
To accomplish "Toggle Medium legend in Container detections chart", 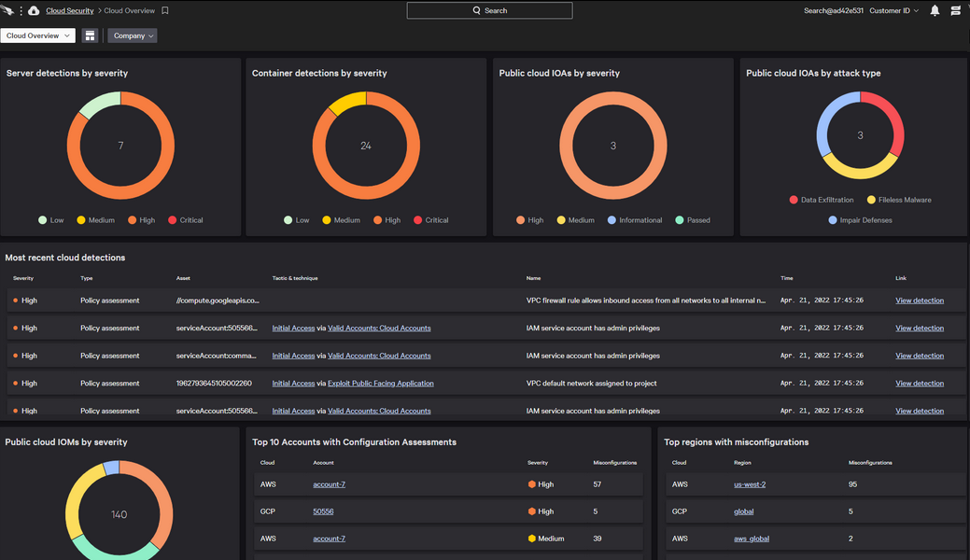I will click(x=340, y=220).
